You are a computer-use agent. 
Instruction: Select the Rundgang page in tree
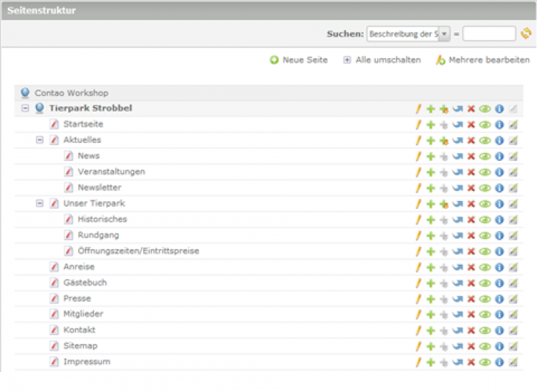pyautogui.click(x=98, y=235)
